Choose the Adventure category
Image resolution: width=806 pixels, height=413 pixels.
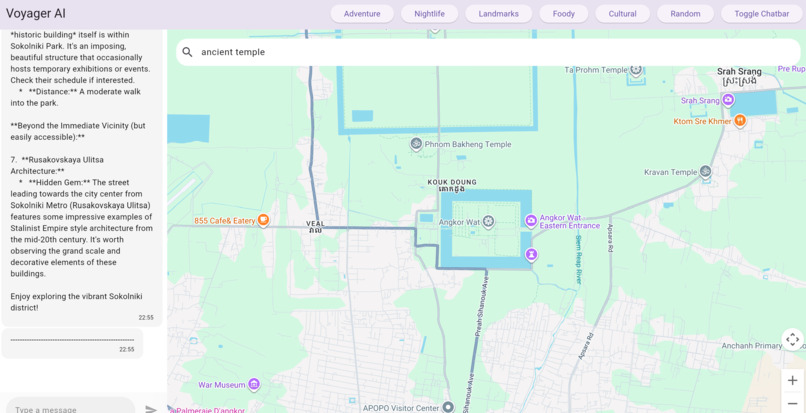click(x=362, y=14)
